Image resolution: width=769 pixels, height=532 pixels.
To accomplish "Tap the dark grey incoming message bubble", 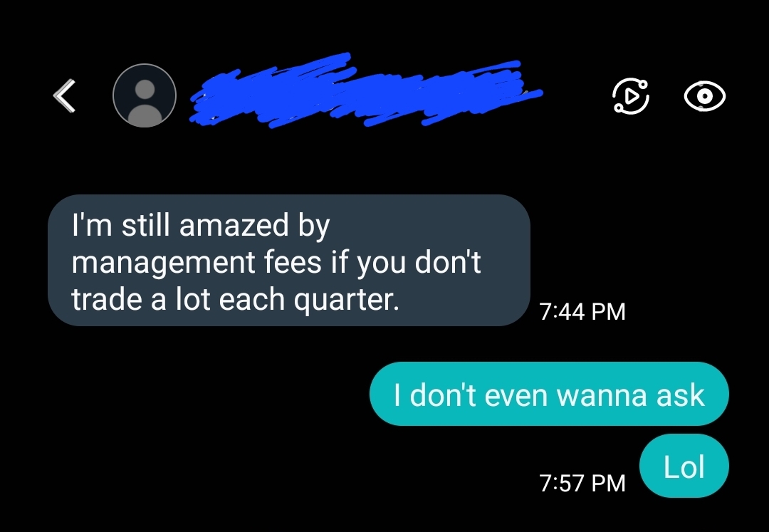I will [289, 261].
